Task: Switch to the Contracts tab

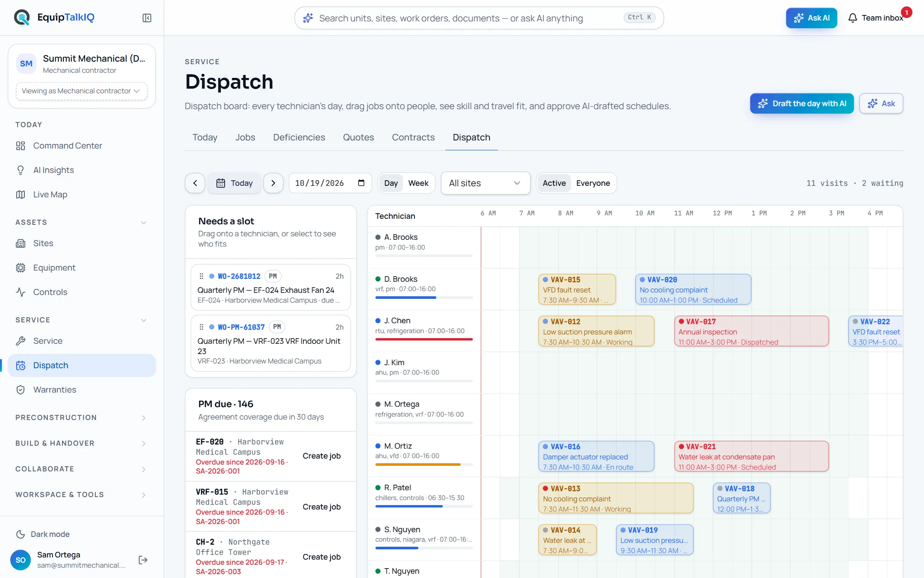Action: point(413,137)
